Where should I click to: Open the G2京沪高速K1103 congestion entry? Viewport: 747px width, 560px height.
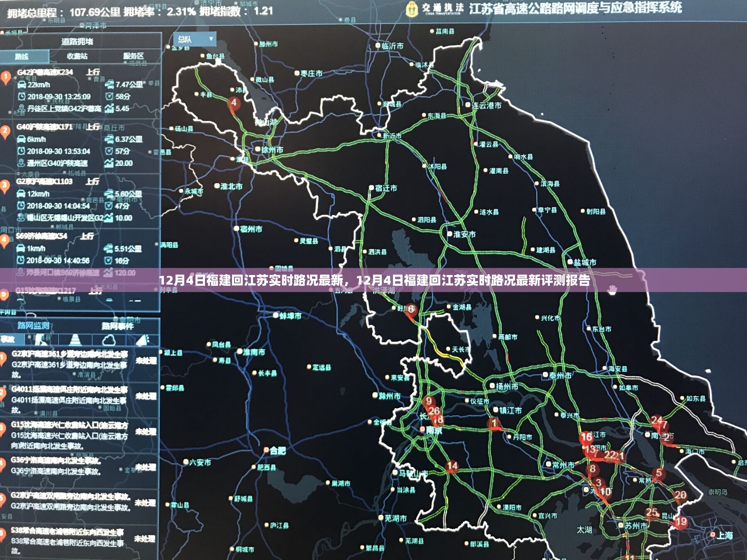tap(81, 199)
